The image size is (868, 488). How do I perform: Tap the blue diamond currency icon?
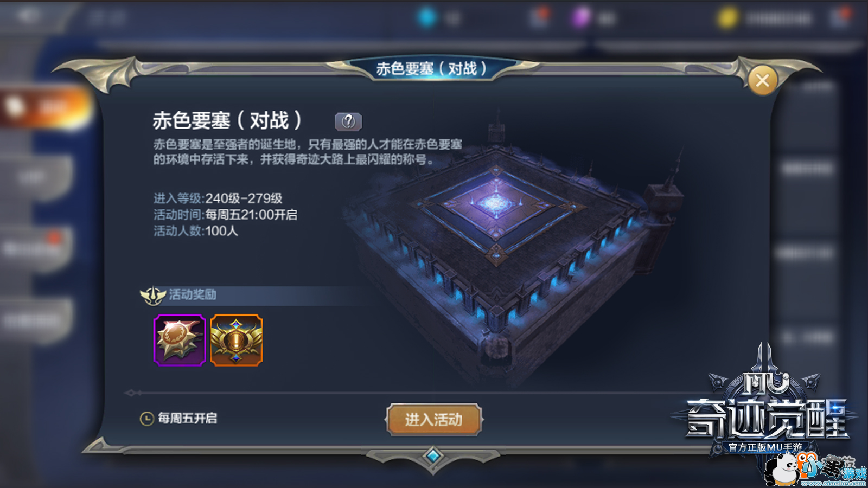coord(427,18)
